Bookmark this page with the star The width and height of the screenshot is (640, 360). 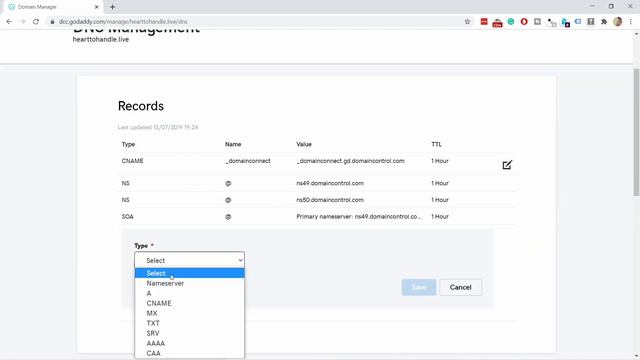coord(467,22)
